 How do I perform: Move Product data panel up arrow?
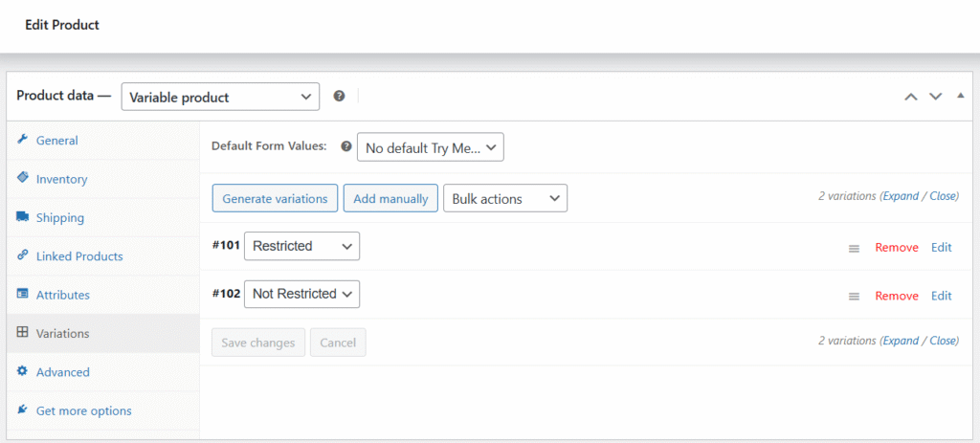tap(911, 97)
